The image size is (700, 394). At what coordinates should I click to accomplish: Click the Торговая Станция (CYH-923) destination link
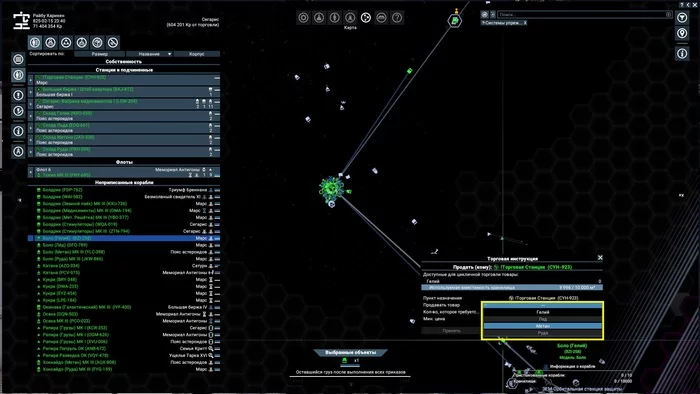click(x=543, y=298)
